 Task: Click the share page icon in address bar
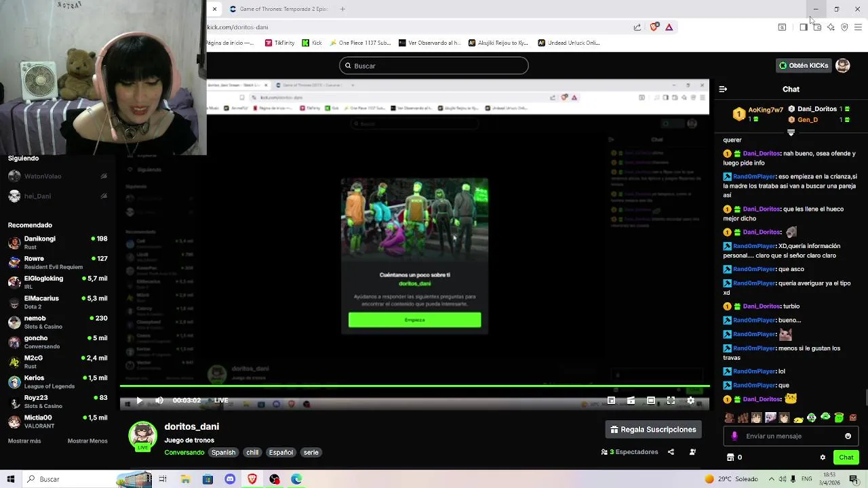[x=637, y=27]
